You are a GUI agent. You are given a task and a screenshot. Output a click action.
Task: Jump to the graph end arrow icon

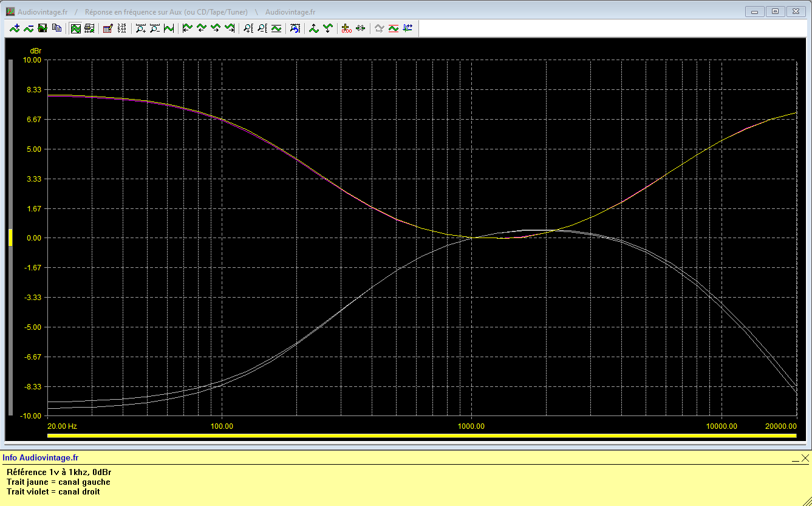[x=229, y=28]
